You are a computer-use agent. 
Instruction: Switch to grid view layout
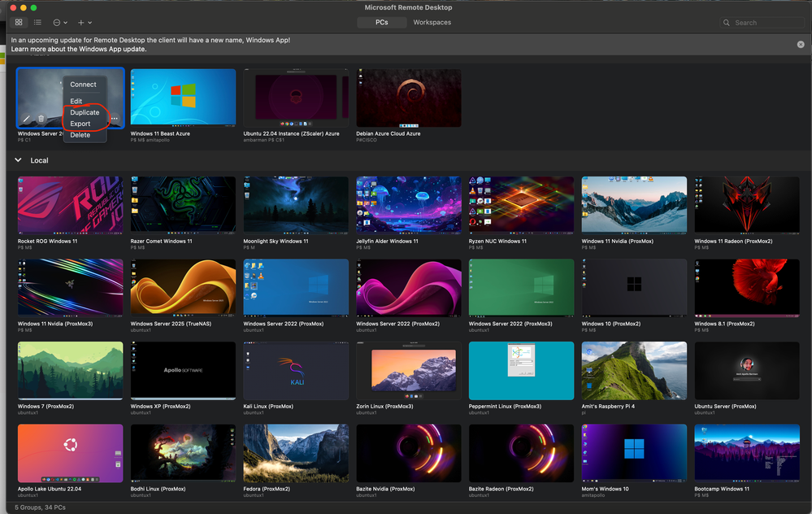[x=18, y=22]
